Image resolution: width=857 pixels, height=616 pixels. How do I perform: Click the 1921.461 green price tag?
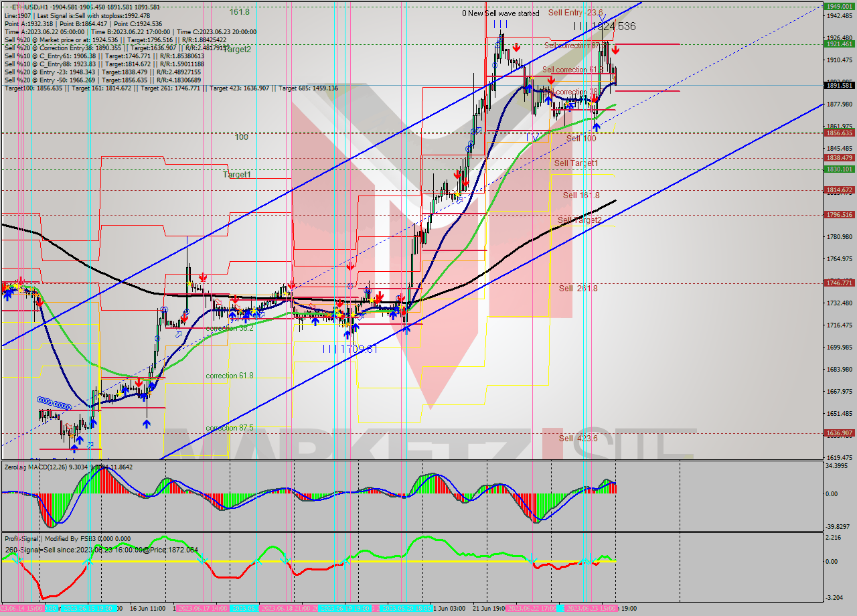pos(840,44)
